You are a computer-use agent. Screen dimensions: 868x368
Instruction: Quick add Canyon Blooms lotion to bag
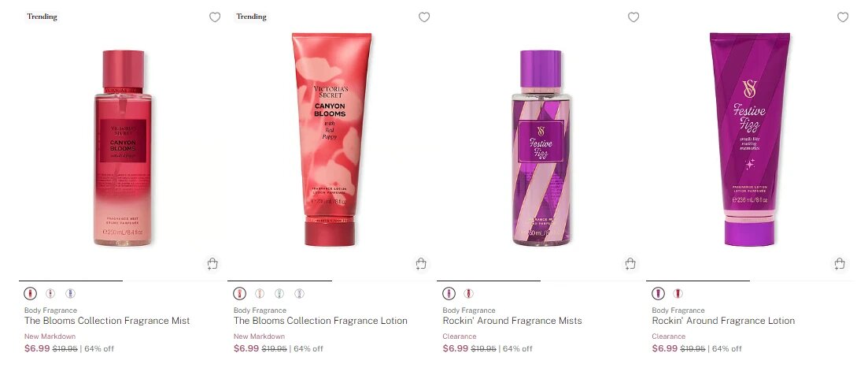(x=421, y=264)
